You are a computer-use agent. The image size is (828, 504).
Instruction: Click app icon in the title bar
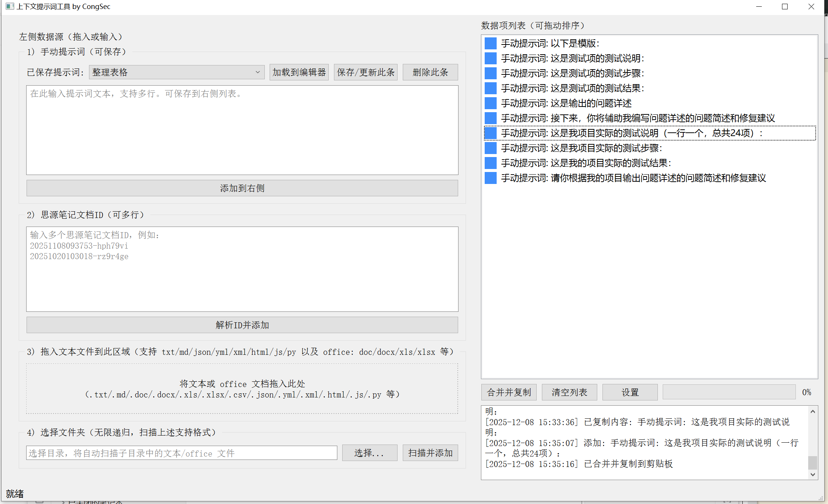click(x=10, y=6)
